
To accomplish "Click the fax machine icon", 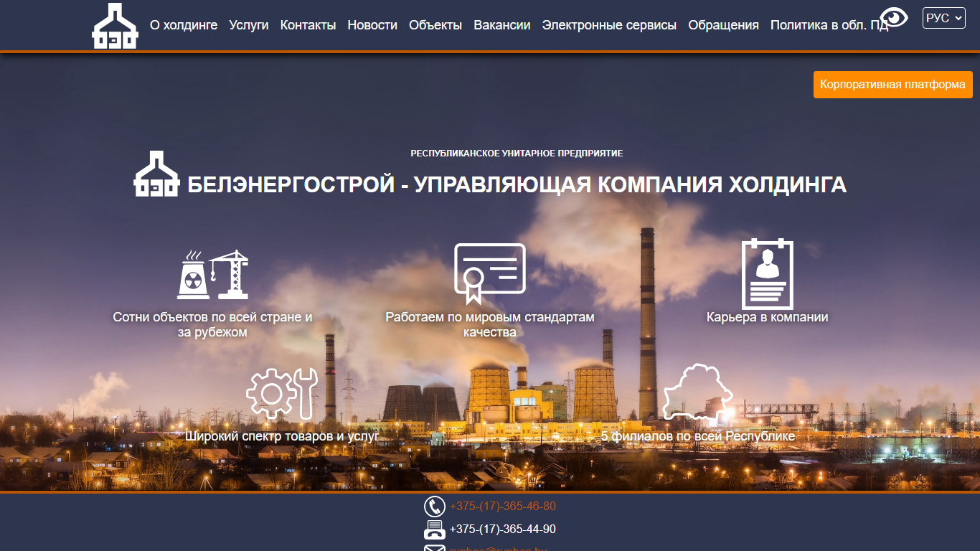I will (435, 529).
